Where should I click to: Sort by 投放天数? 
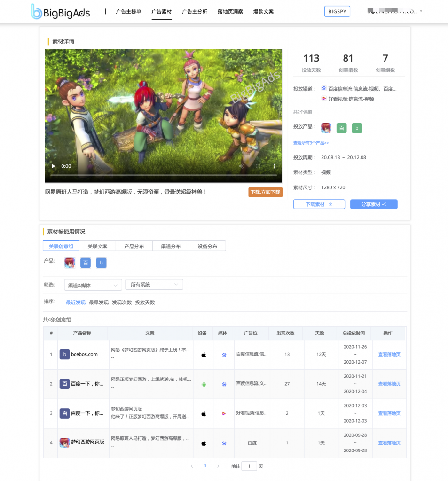point(145,302)
